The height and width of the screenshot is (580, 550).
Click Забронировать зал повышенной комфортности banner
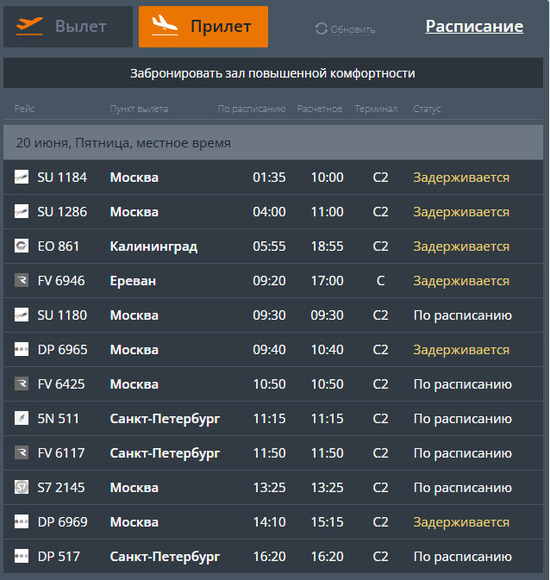pos(273,73)
